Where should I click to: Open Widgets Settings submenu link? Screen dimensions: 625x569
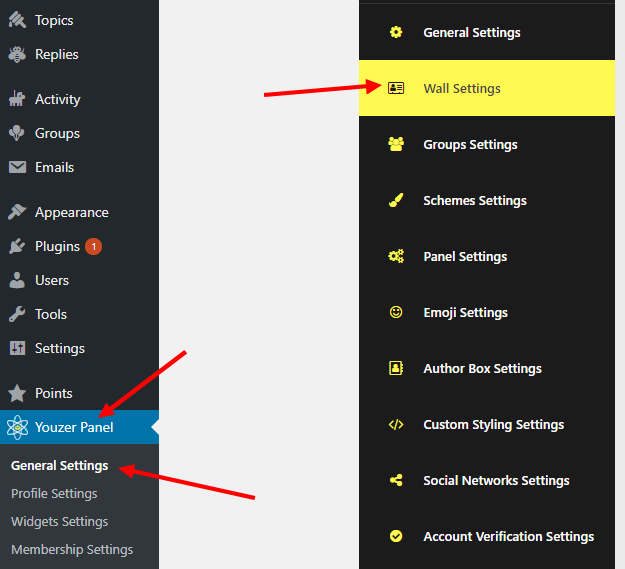(60, 522)
